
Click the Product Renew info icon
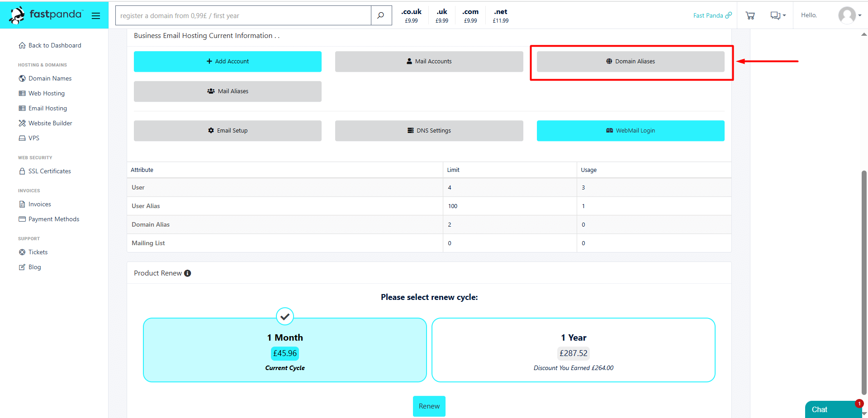[x=188, y=273]
